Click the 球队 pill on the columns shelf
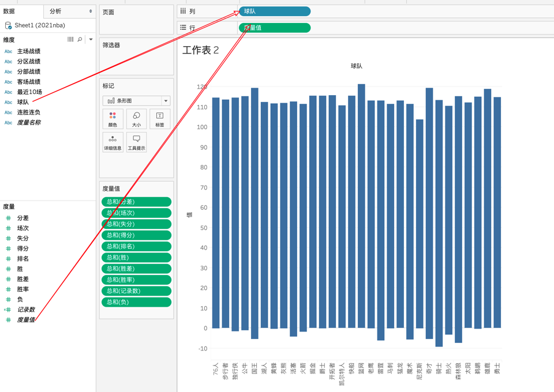 [x=275, y=12]
